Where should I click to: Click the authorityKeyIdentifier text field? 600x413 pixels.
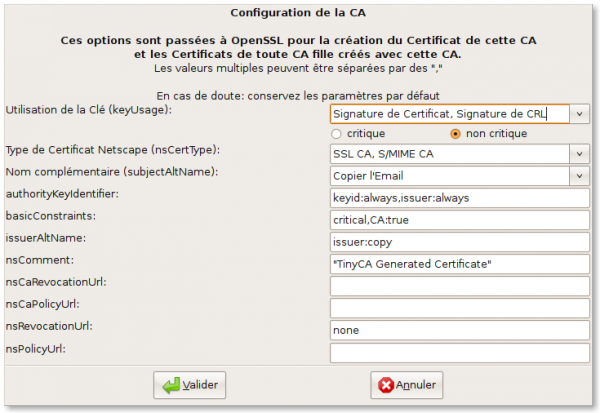click(459, 198)
